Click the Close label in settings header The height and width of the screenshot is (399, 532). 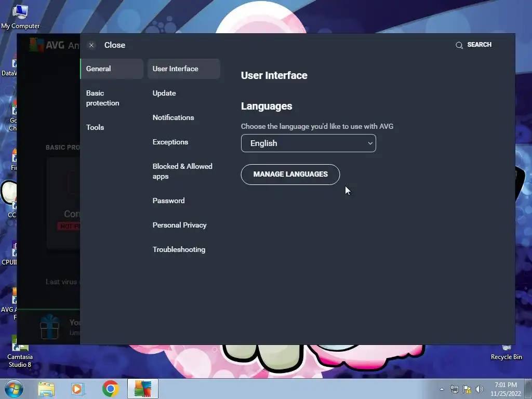point(115,45)
